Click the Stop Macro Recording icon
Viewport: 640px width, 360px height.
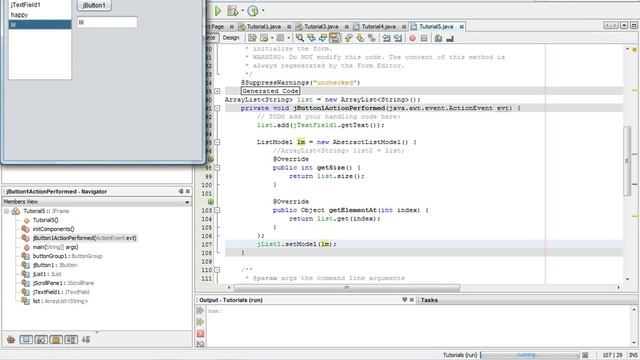point(424,38)
